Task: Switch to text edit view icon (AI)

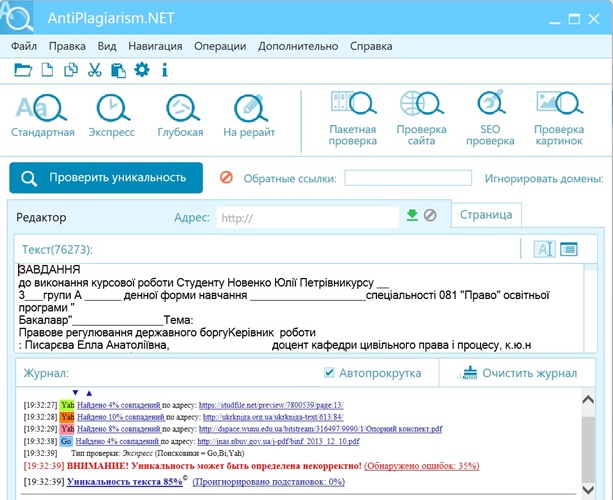Action: (545, 249)
